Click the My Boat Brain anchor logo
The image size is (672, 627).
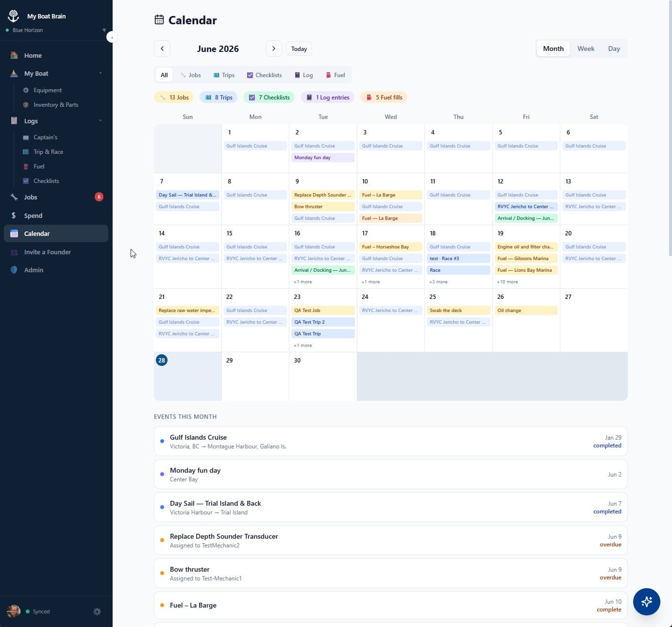click(14, 16)
